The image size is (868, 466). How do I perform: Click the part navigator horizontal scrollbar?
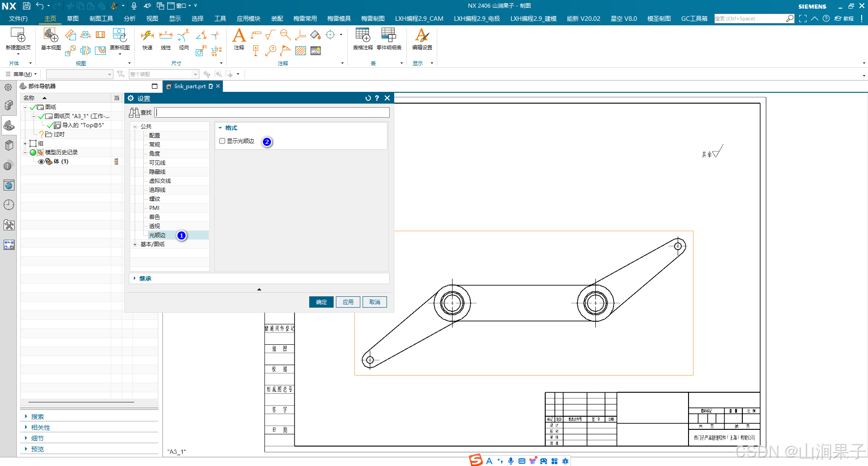(x=81, y=402)
